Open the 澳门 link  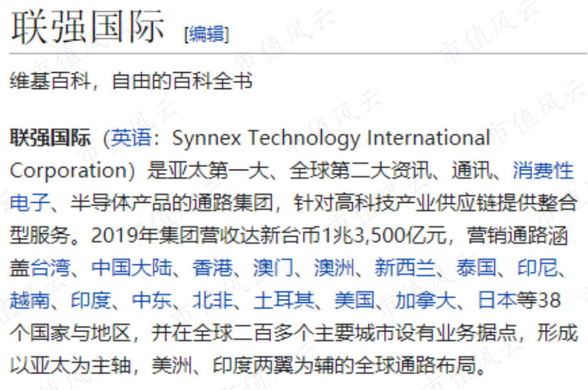click(274, 268)
